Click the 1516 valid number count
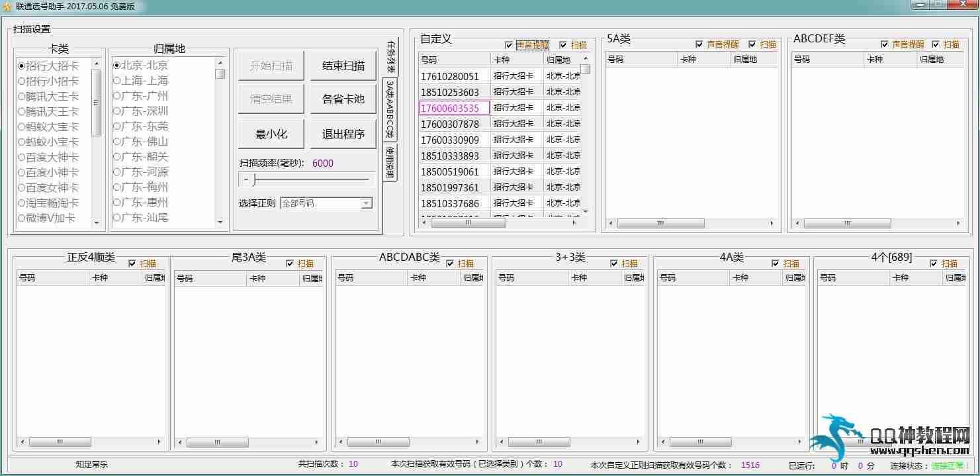The height and width of the screenshot is (476, 980). pyautogui.click(x=750, y=465)
